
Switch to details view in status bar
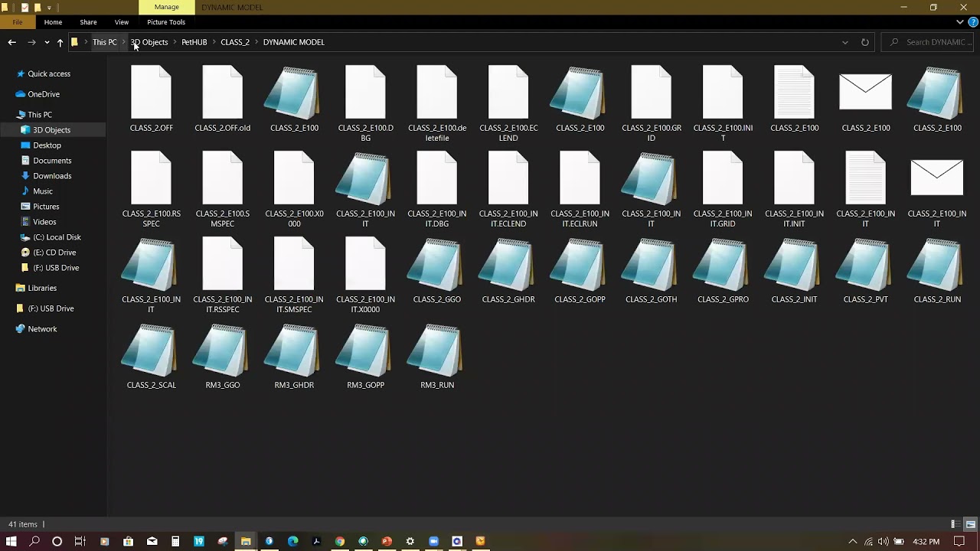(x=955, y=524)
